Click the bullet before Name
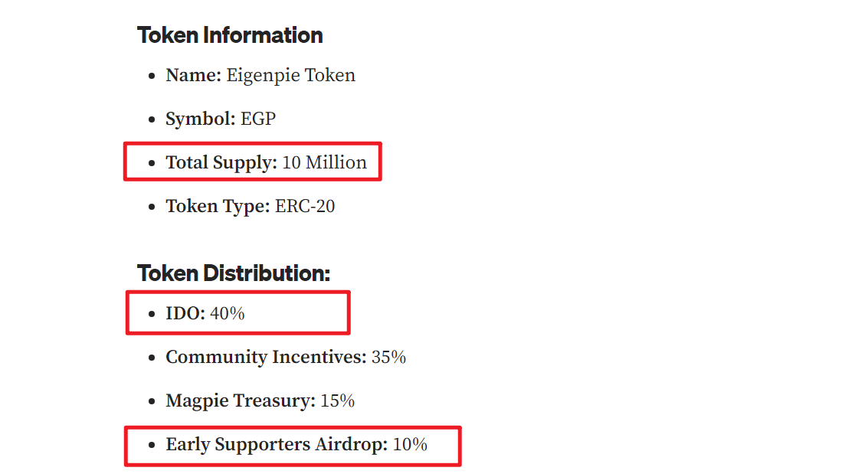 pyautogui.click(x=152, y=77)
